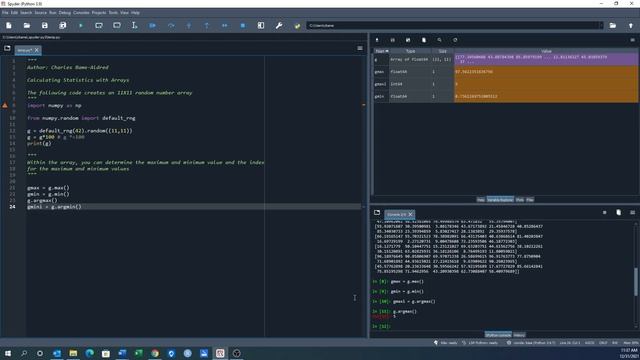Open Preferences using the wrench icon
Screen dimensions: 640x360
(279, 25)
